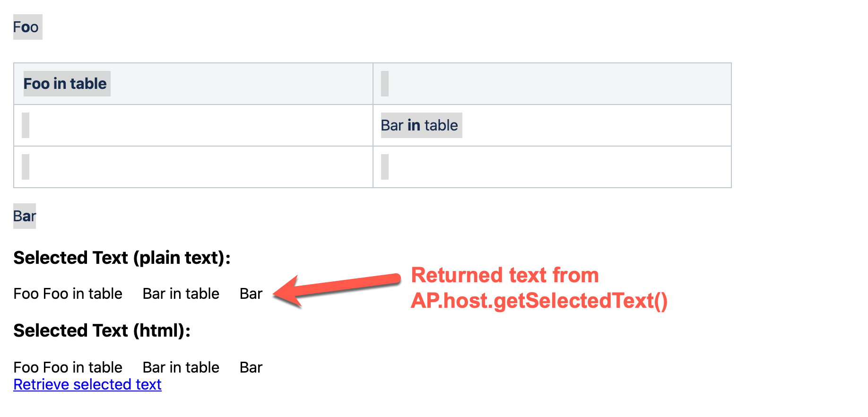Click "Bar in table" in the plain text output
The image size is (868, 417).
pos(181,294)
